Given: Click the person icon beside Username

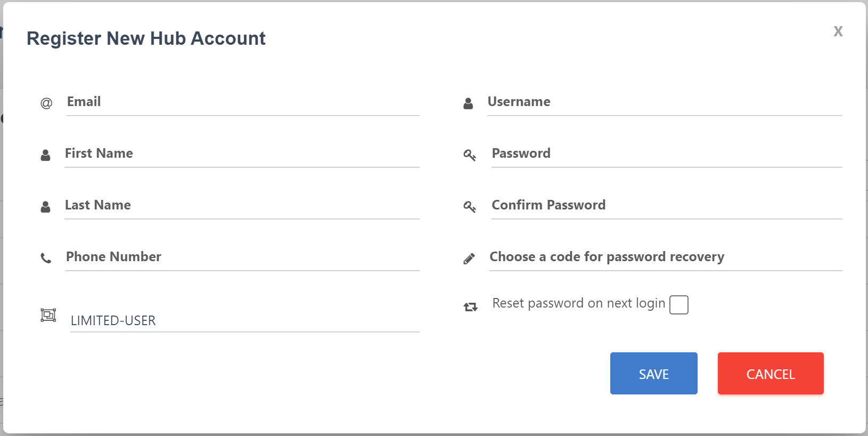Looking at the screenshot, I should tap(468, 103).
